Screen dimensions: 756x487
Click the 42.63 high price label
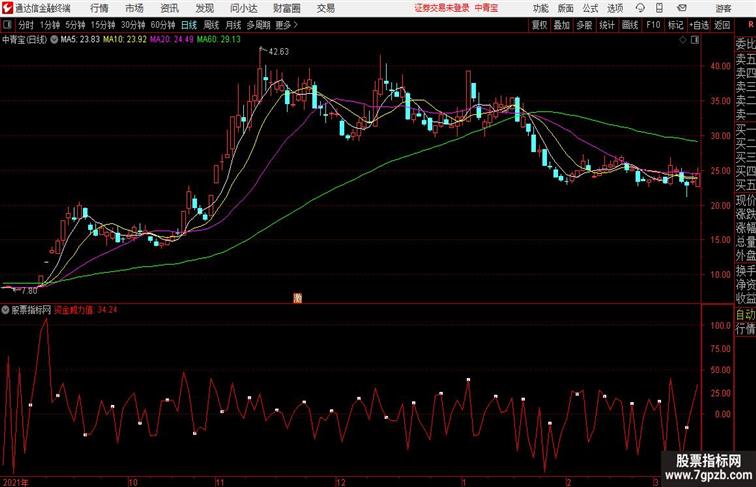tap(279, 52)
